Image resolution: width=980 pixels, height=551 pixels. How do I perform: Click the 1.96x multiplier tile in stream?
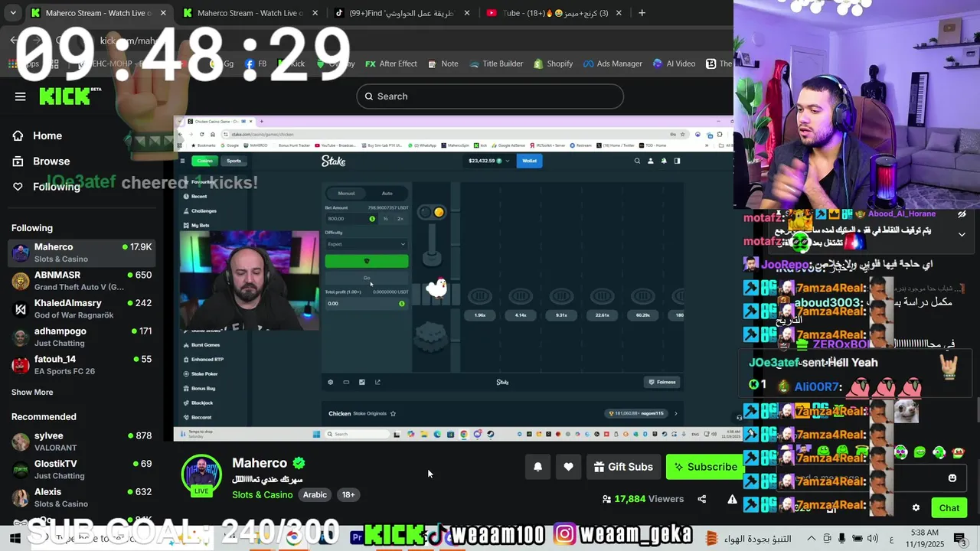(480, 315)
